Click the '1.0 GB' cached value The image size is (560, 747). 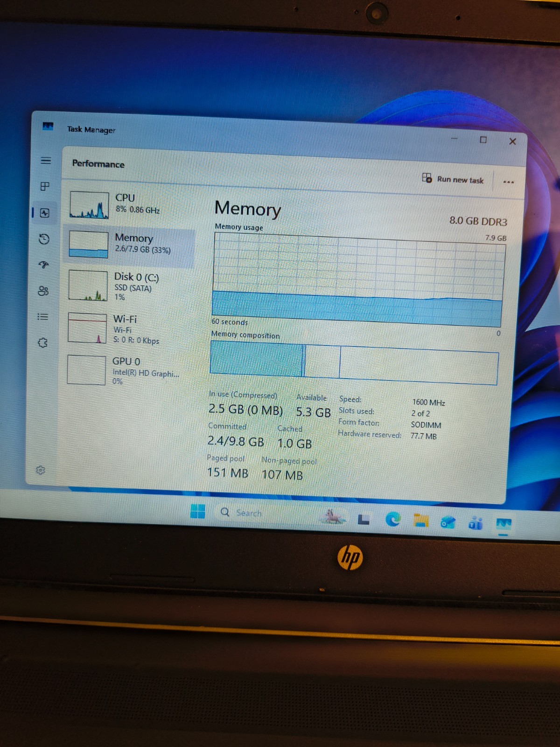pos(294,443)
